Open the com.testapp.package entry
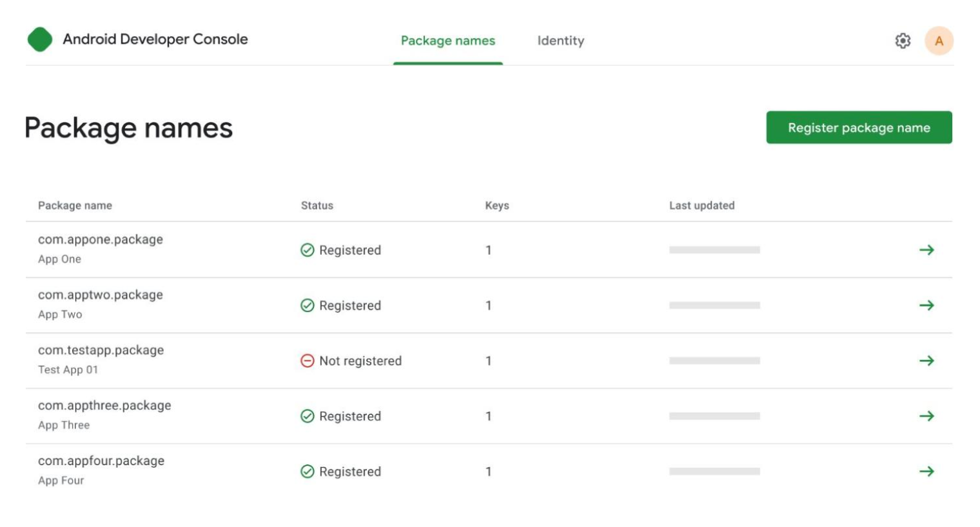The image size is (980, 527). point(101,350)
